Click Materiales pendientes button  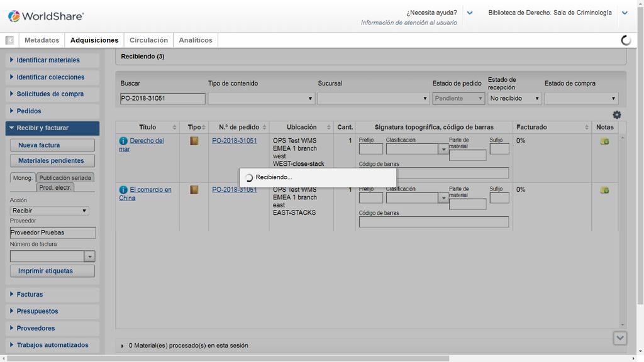tap(52, 160)
